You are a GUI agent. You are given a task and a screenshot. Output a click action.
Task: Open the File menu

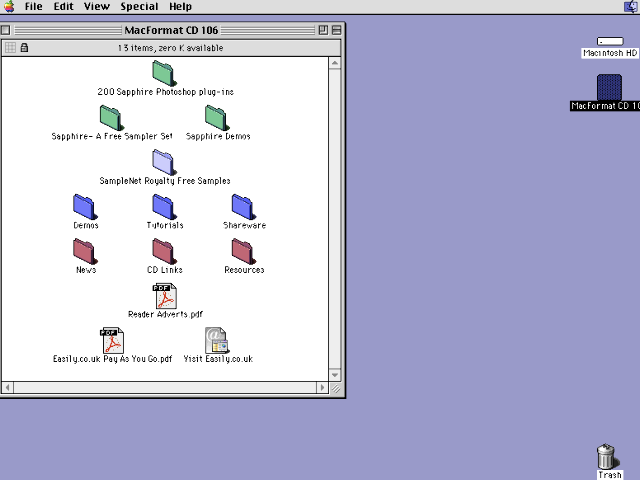[x=33, y=7]
